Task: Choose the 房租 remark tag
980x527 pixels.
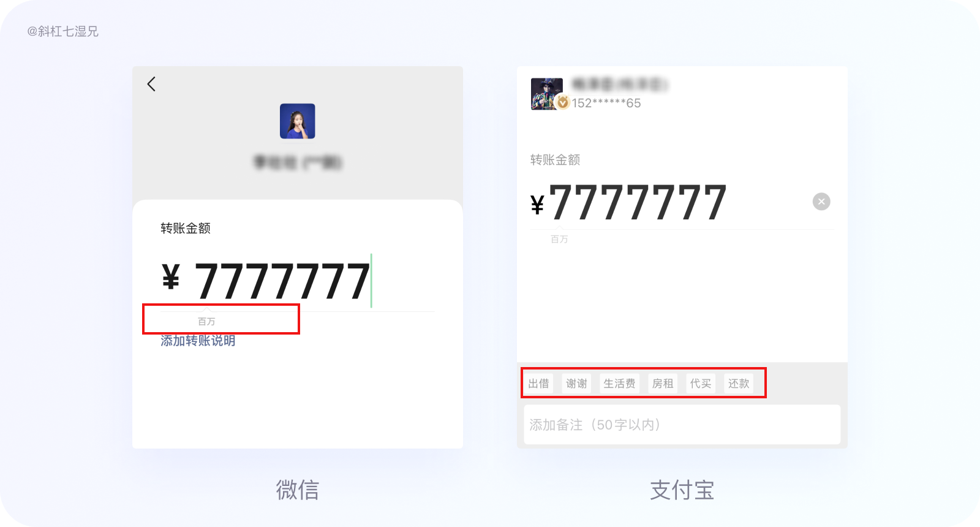Action: [x=663, y=384]
